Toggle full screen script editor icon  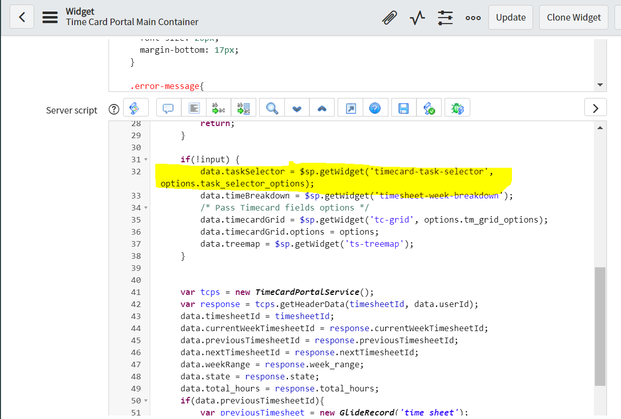[x=351, y=108]
